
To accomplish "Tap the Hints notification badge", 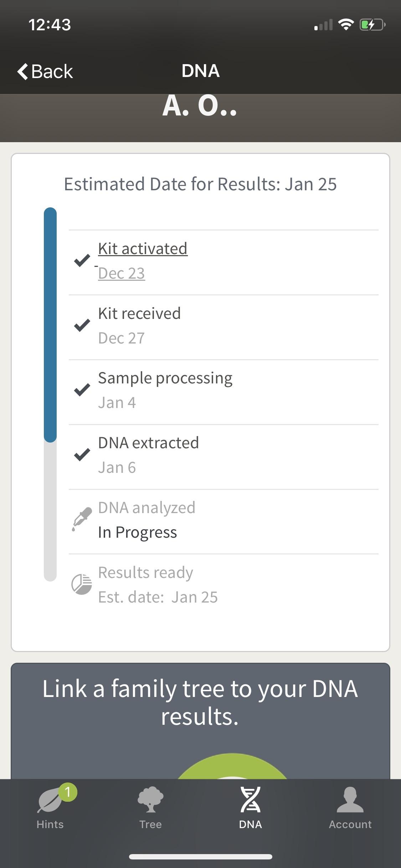I will click(68, 792).
